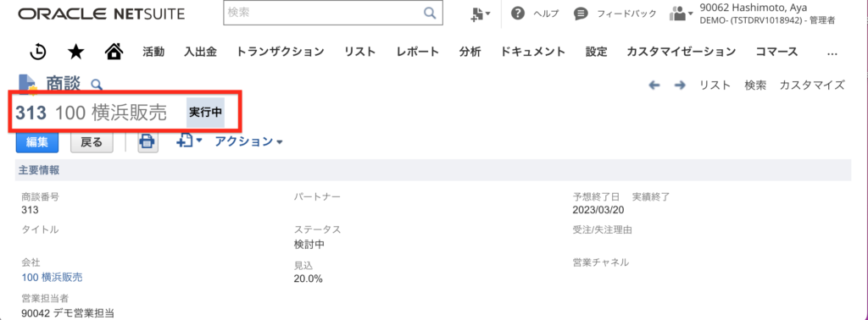Go to next record with right arrow
This screenshot has height=320, width=868.
click(x=681, y=86)
